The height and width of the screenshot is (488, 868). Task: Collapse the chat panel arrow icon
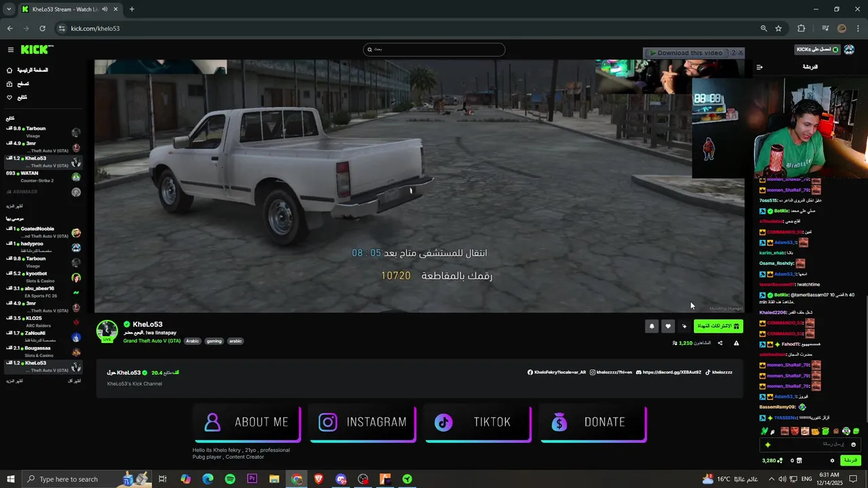759,67
